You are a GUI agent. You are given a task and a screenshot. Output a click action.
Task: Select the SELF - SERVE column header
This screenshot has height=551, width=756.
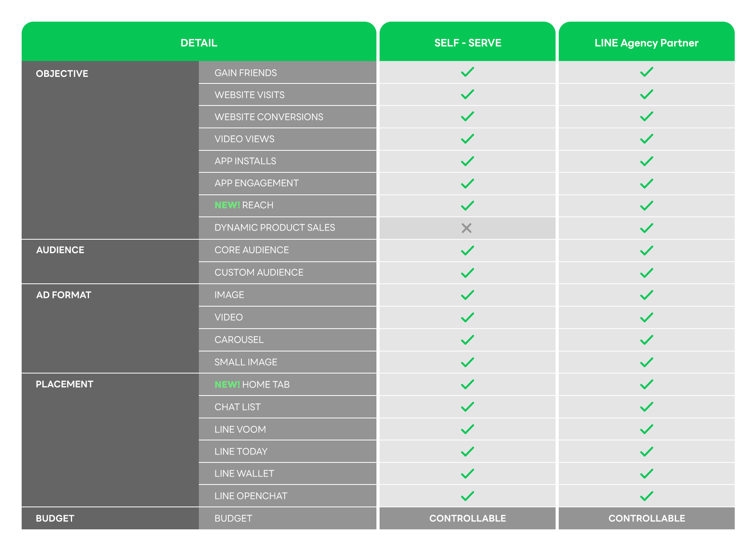(x=467, y=43)
